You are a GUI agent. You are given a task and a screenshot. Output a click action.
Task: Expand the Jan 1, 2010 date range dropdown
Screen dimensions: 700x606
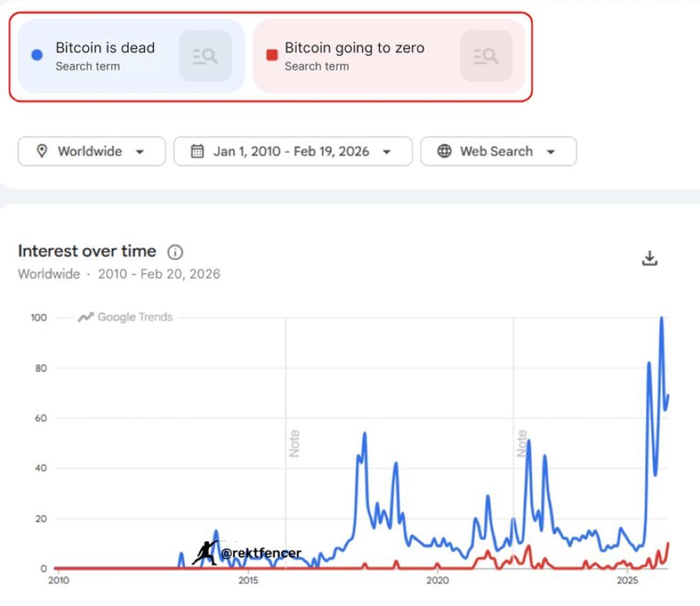(x=293, y=151)
